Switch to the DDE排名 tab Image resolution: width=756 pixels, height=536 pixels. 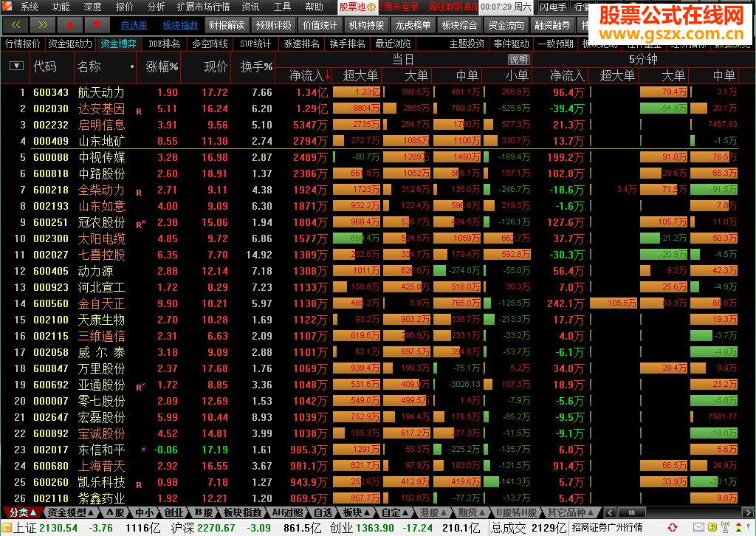coord(164,44)
